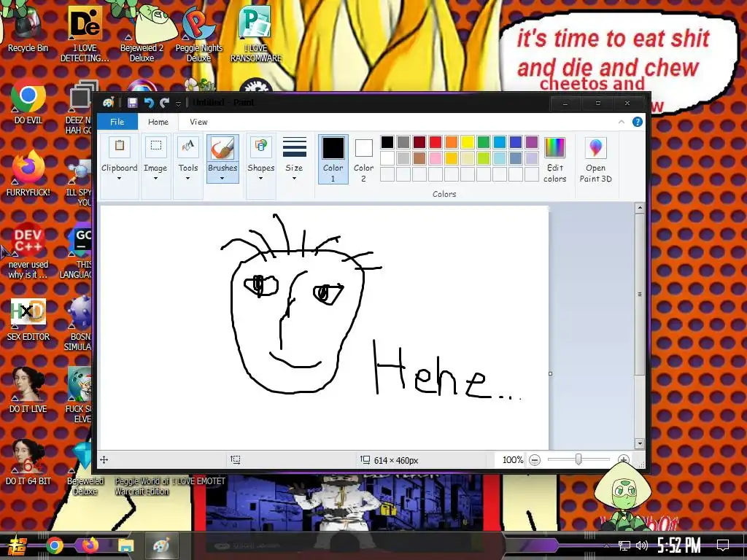Open File Explorer from the taskbar
747x560 pixels.
pos(125,545)
